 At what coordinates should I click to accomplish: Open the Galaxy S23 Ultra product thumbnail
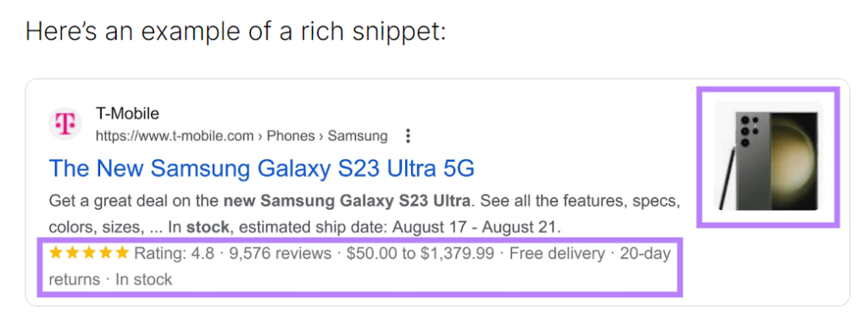click(x=768, y=157)
